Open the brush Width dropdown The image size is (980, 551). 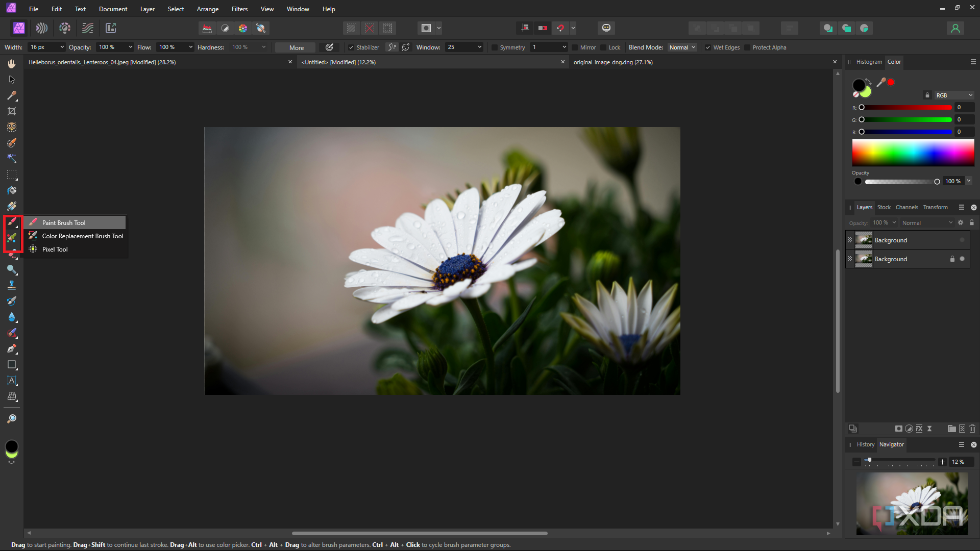62,47
